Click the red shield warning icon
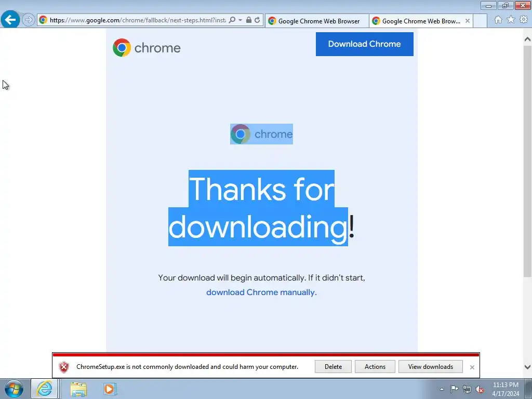Image resolution: width=532 pixels, height=399 pixels. [x=64, y=367]
